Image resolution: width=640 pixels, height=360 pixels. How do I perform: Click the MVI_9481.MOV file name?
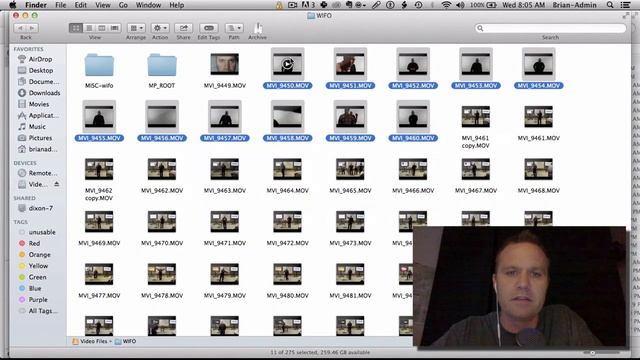(x=350, y=296)
